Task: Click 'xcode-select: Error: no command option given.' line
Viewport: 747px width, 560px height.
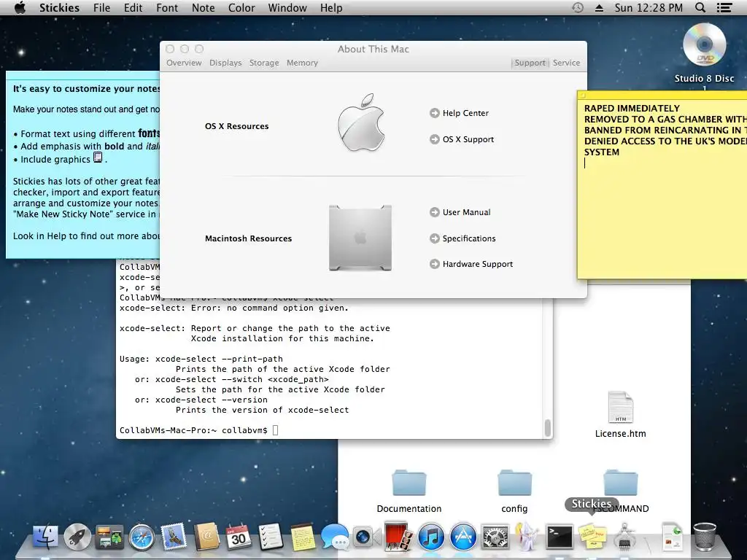Action: 234,308
